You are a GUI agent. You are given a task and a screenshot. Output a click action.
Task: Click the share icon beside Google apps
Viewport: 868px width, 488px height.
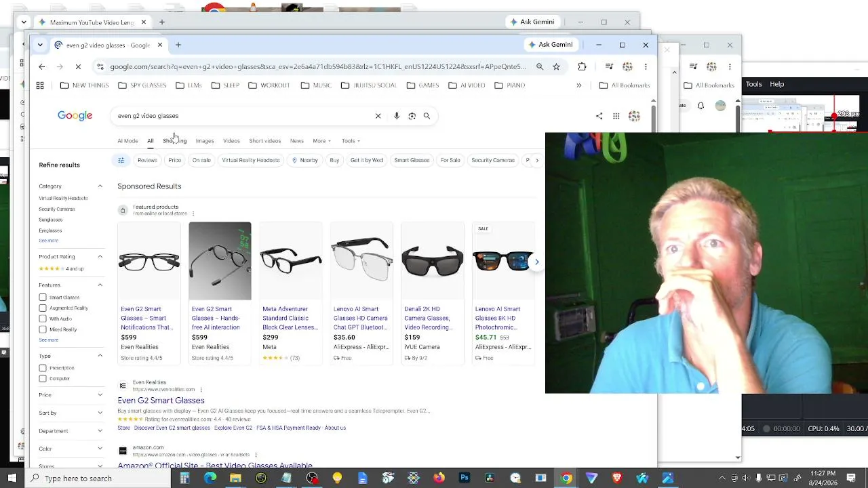[x=599, y=116]
